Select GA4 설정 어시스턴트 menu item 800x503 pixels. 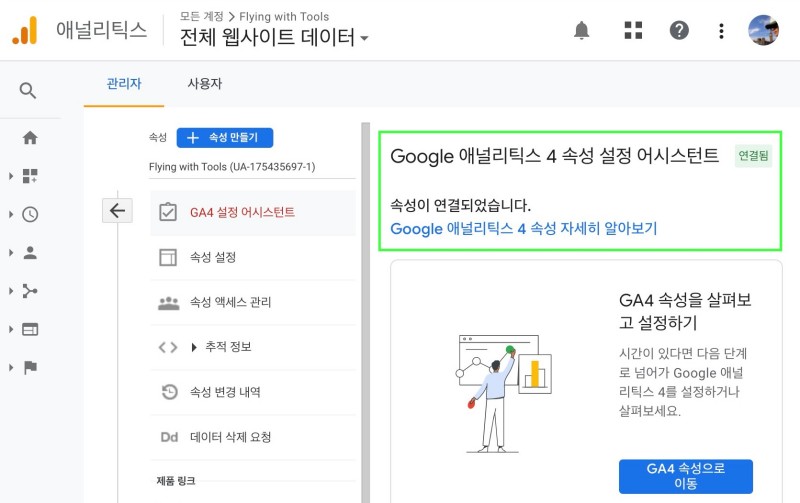241,212
